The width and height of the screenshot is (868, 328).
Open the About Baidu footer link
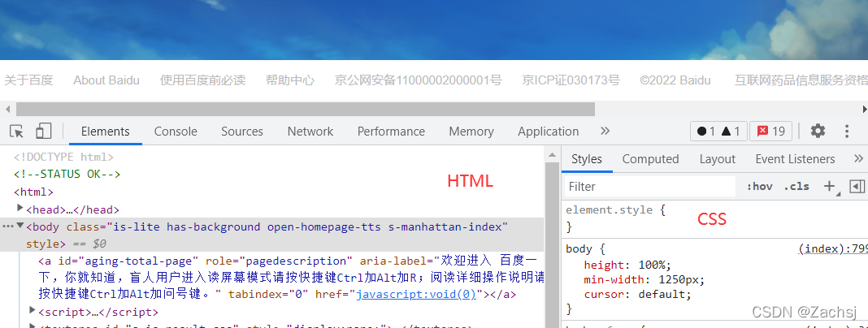point(106,80)
